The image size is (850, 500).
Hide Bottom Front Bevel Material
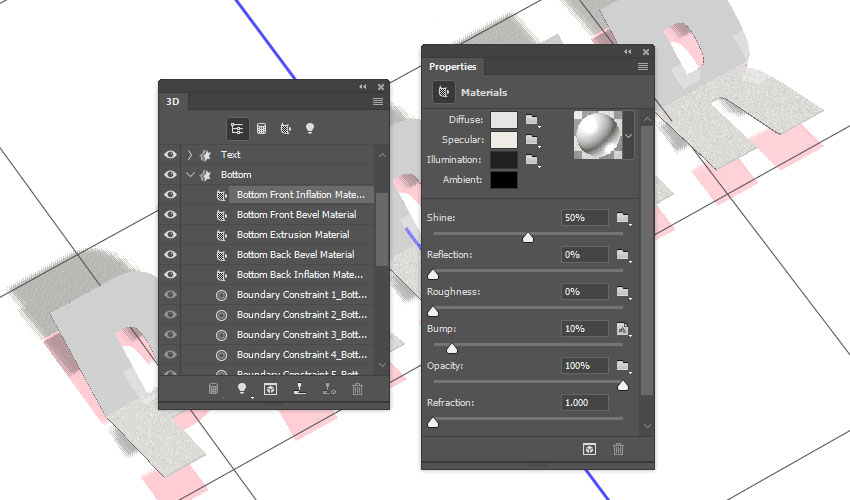(x=170, y=215)
